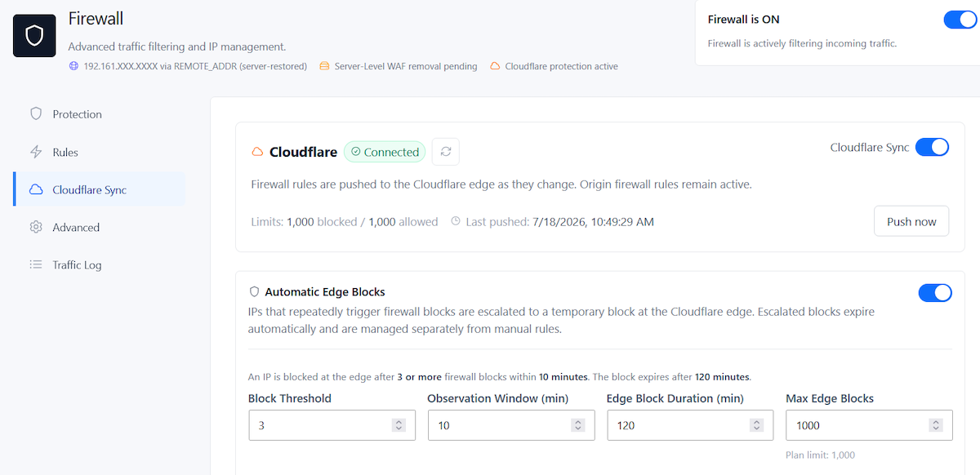980x475 pixels.
Task: Open the Rules section
Action: [x=100, y=152]
